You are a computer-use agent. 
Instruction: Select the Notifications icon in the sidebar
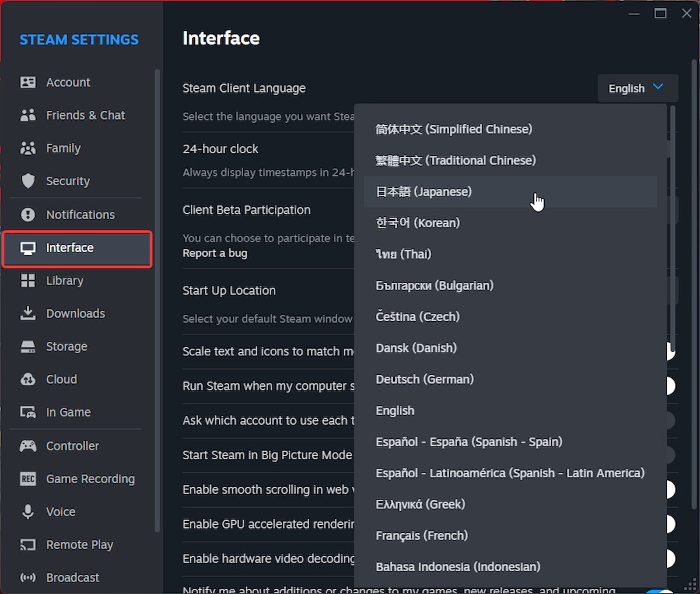point(27,215)
